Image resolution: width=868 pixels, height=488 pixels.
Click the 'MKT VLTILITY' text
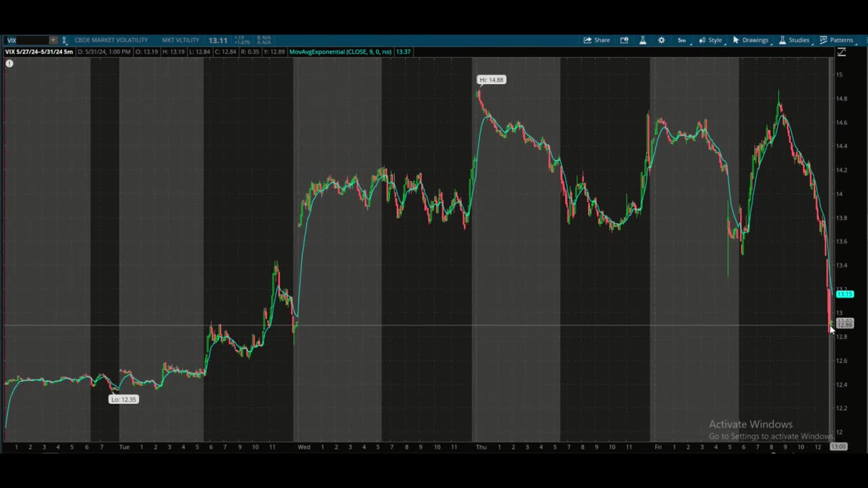180,41
